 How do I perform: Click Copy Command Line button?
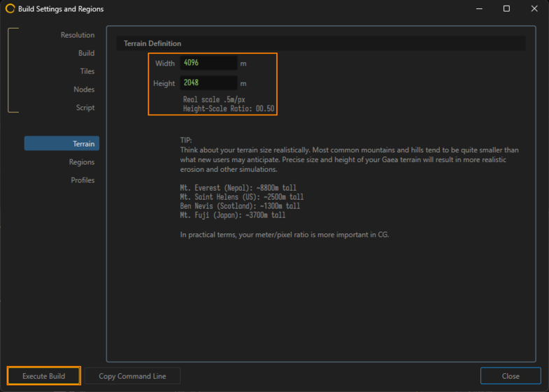click(x=132, y=376)
